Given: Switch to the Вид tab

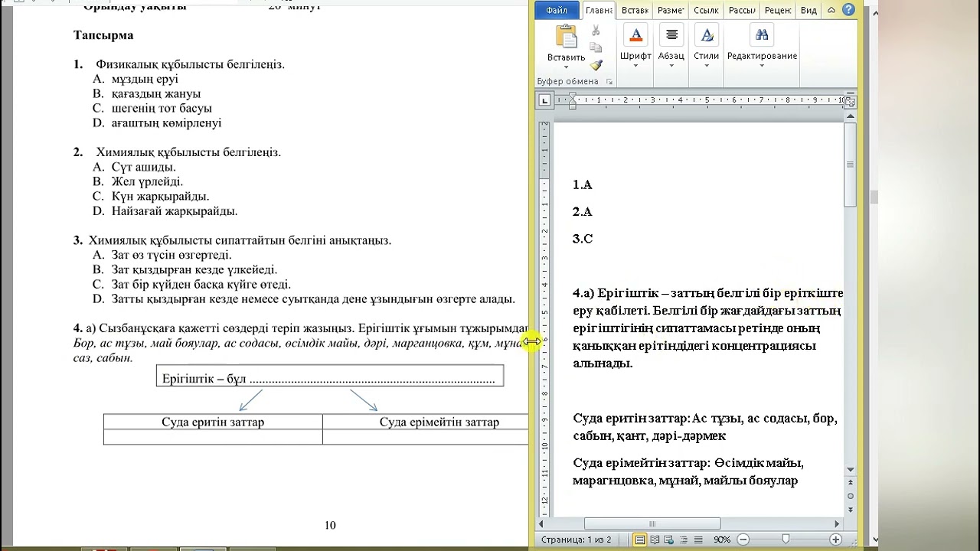Looking at the screenshot, I should click(x=808, y=10).
